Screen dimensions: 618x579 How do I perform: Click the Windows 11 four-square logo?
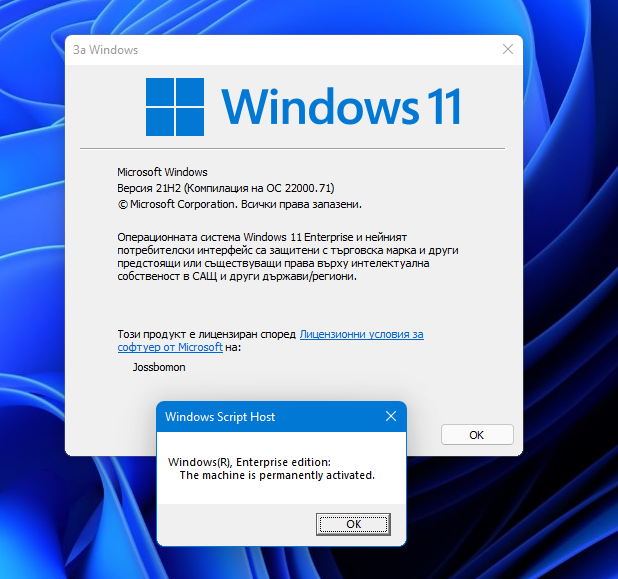[175, 107]
